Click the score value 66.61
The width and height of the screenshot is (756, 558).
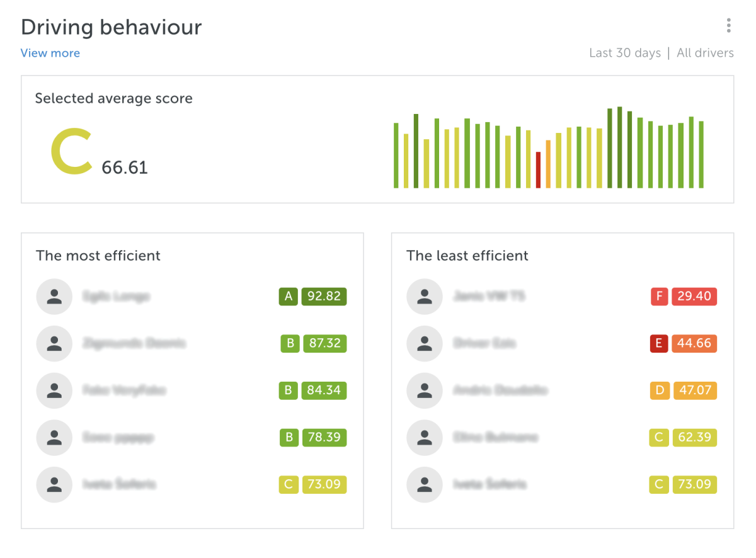123,168
